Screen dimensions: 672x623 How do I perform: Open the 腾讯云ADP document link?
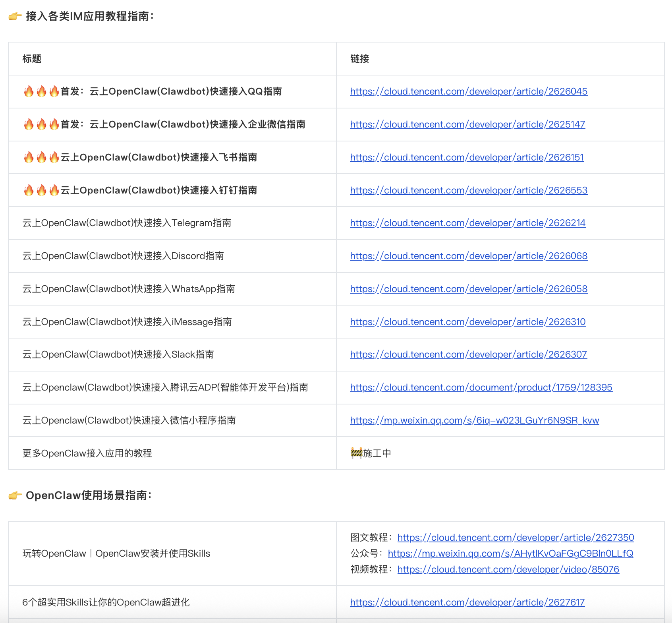click(481, 387)
